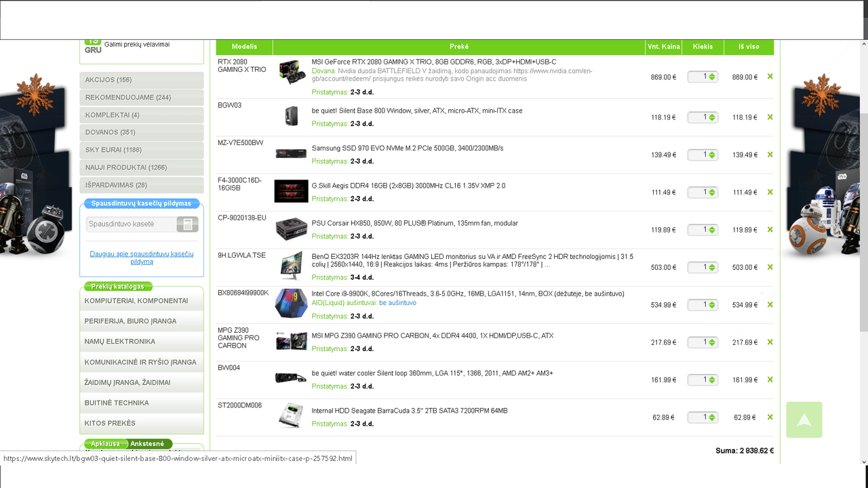
Task: Open Samsung SSD 970 EVO NVMe product link
Action: click(408, 148)
